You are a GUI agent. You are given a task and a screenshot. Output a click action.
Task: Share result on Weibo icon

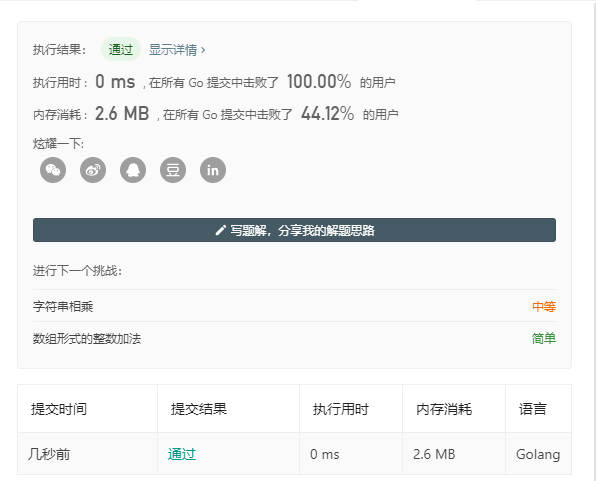[x=93, y=170]
